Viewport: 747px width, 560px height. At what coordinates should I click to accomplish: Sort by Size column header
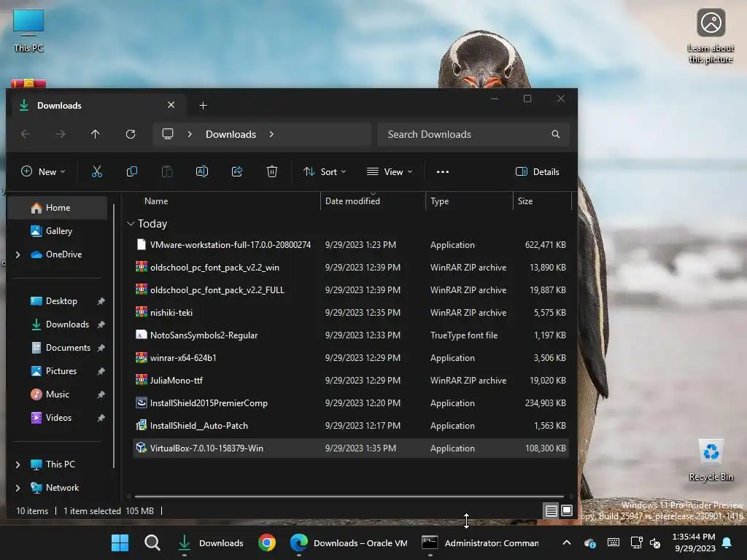click(525, 201)
